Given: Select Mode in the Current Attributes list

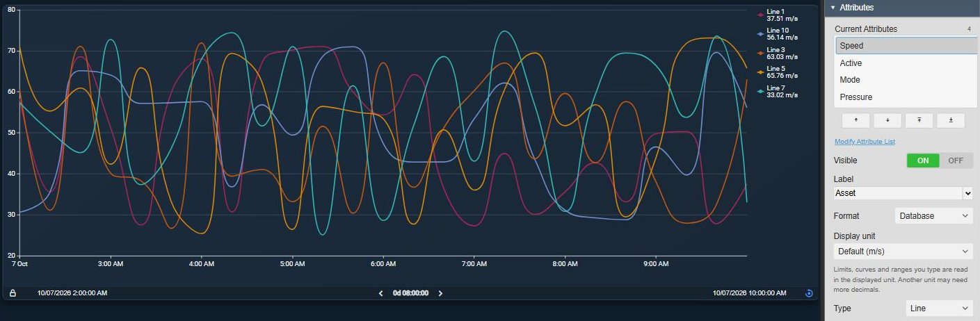Looking at the screenshot, I should [x=906, y=80].
